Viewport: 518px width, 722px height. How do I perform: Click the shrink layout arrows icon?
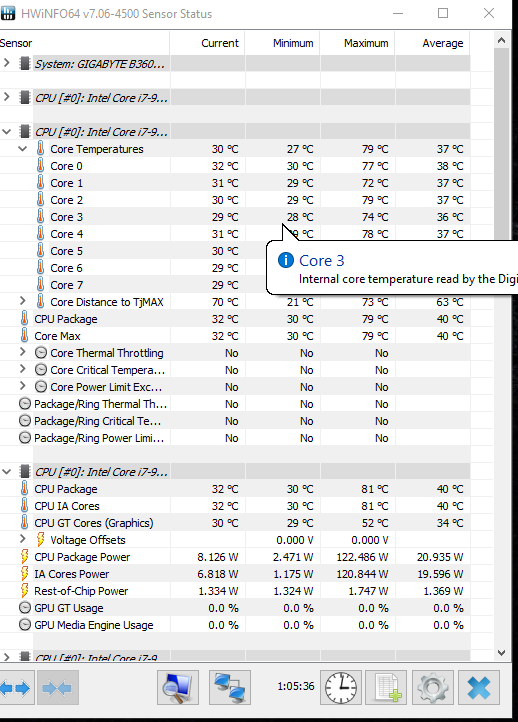coord(58,688)
